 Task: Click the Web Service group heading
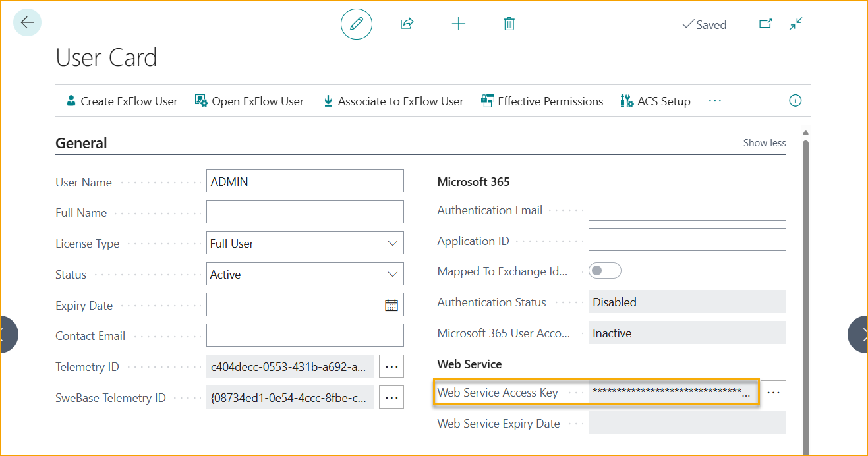point(469,364)
